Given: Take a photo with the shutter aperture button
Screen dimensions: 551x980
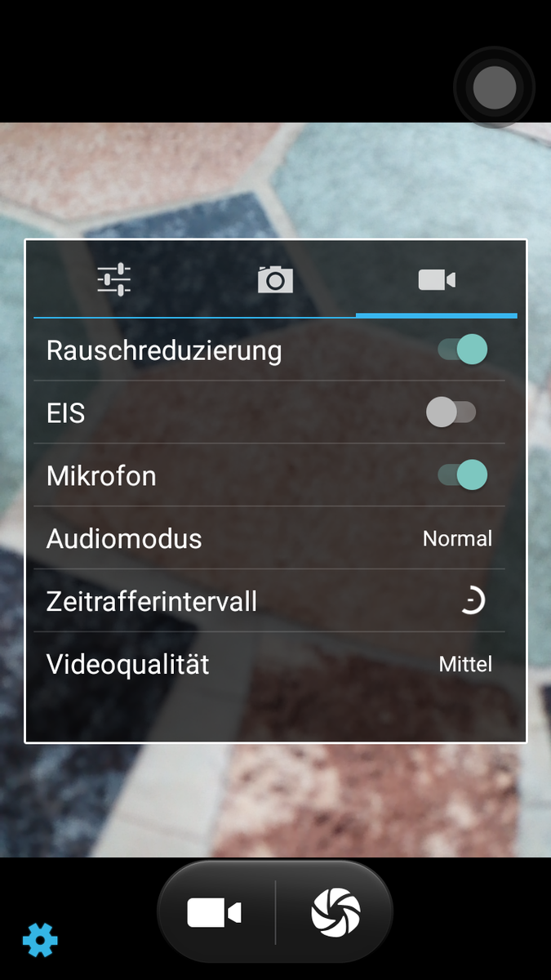Looking at the screenshot, I should (335, 913).
